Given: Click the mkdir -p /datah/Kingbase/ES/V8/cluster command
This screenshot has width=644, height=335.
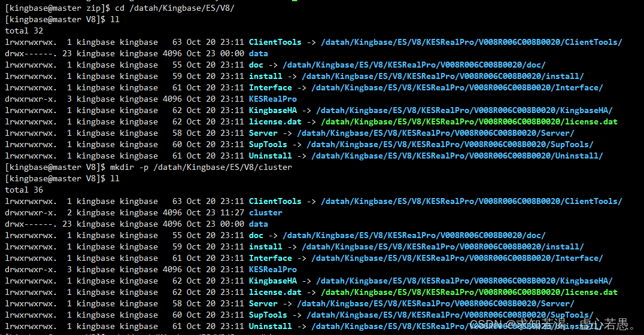Looking at the screenshot, I should [201, 167].
